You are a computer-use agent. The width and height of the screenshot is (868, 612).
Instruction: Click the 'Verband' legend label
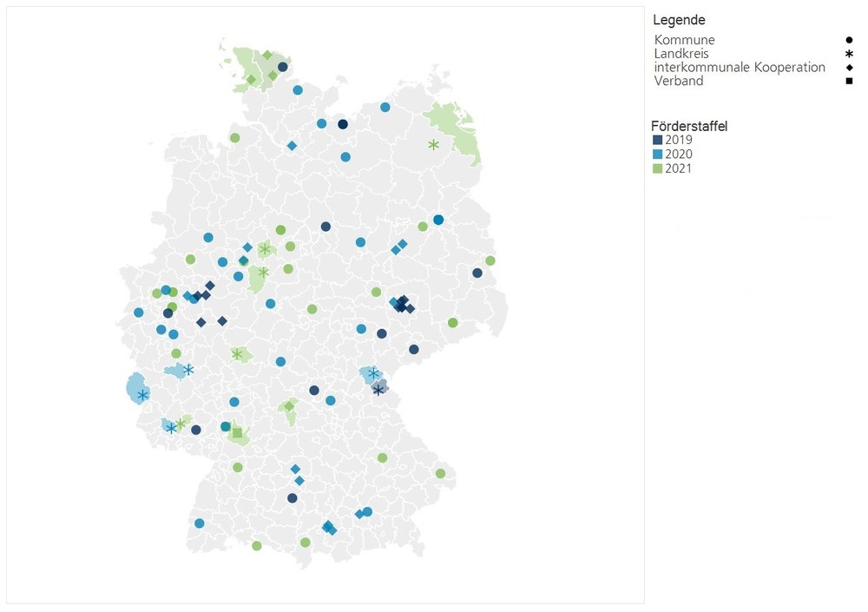pos(679,81)
